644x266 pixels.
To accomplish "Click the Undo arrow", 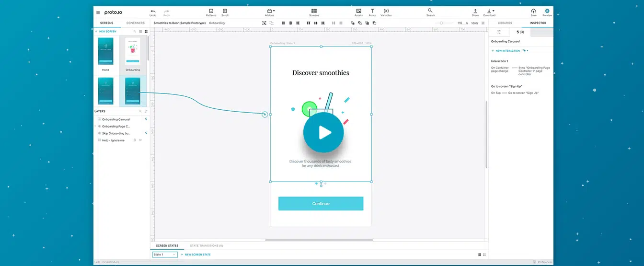I will [153, 11].
